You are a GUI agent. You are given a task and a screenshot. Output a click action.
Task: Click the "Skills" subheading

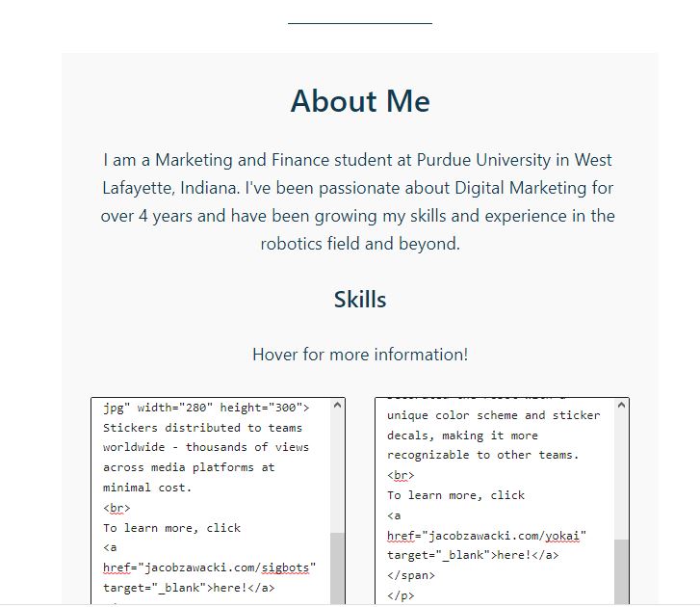pyautogui.click(x=360, y=300)
